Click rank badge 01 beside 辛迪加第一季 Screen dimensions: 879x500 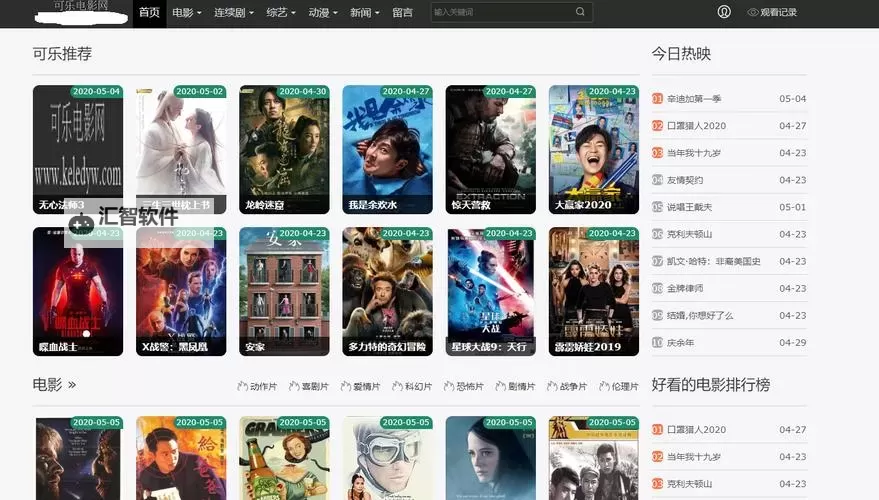(x=658, y=99)
